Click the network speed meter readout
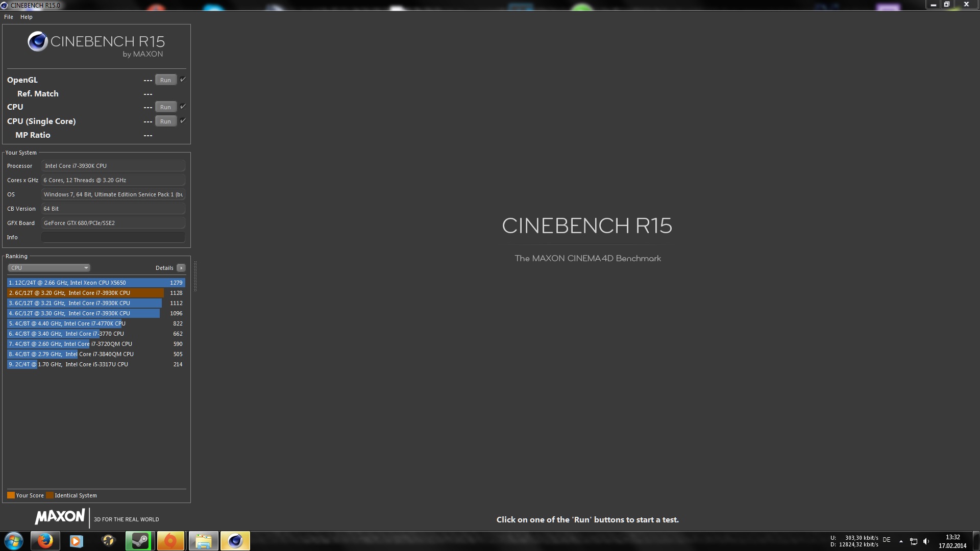This screenshot has width=980, height=551. tap(854, 541)
